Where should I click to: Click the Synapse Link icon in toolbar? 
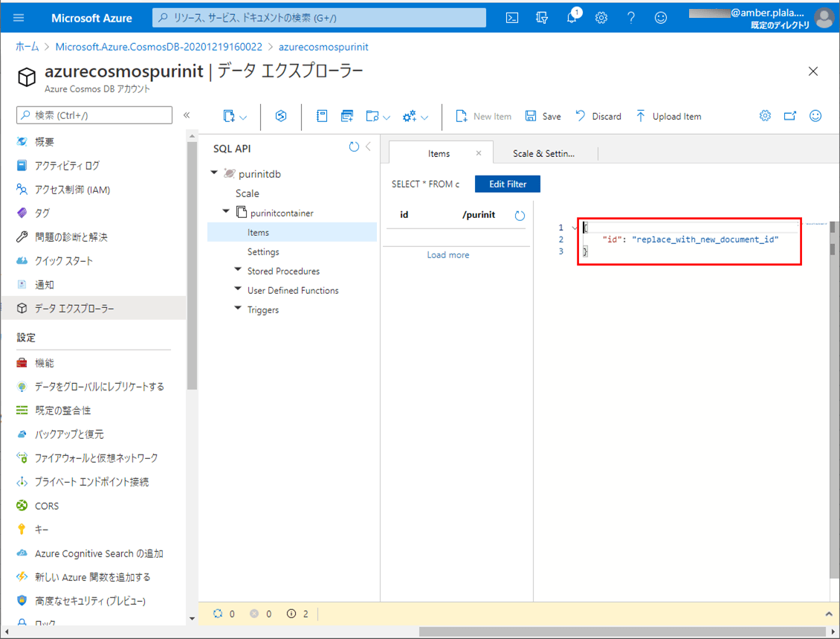(x=281, y=116)
